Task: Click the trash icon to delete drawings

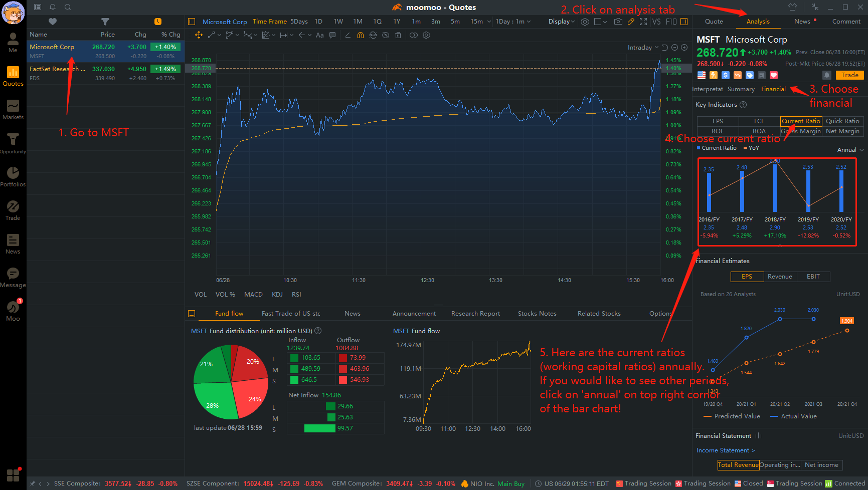Action: tap(398, 35)
